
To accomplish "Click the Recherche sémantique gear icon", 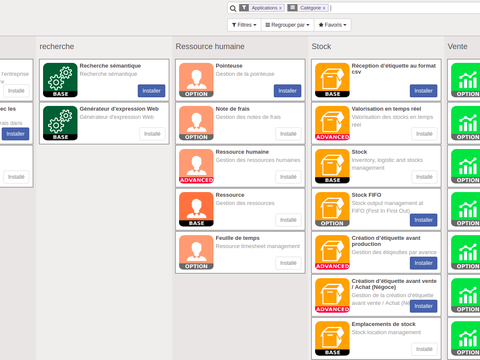I will click(x=60, y=80).
